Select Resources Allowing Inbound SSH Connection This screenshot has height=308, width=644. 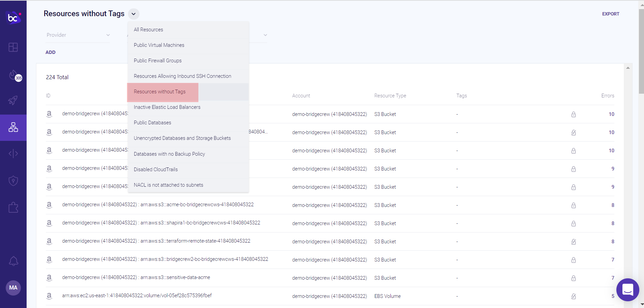click(188, 76)
